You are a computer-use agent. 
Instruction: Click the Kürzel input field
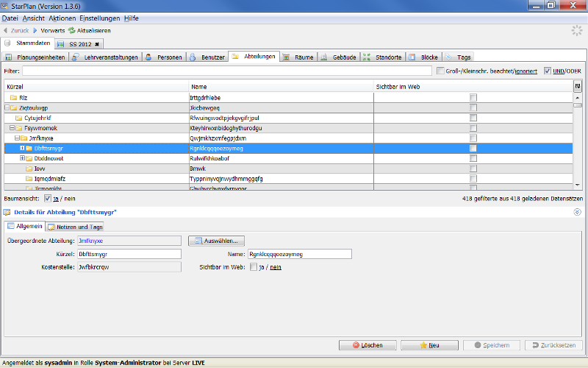[x=129, y=254]
